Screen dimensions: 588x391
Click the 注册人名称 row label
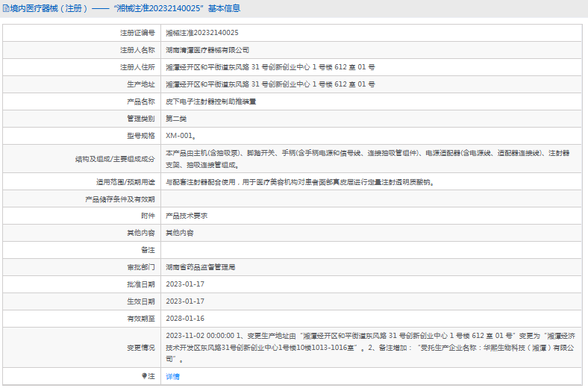137,50
